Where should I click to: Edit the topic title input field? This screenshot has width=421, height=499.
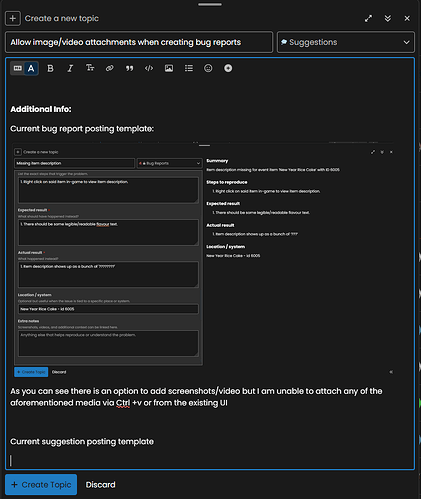[x=139, y=42]
